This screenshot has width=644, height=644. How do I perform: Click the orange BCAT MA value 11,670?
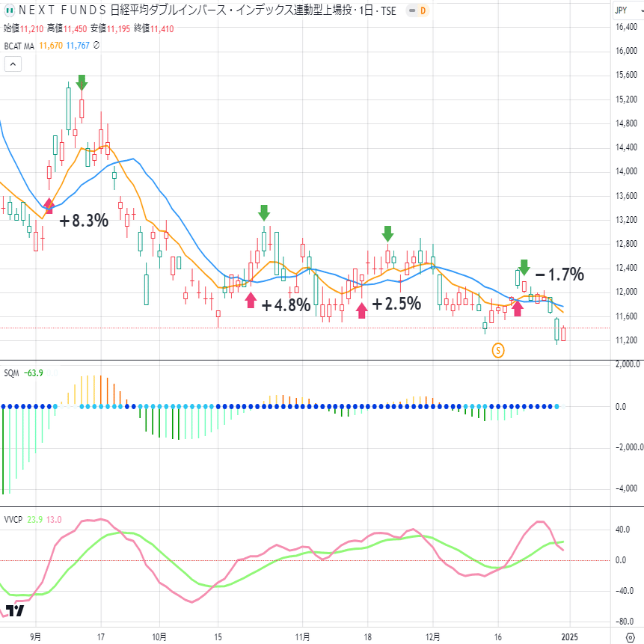(x=51, y=46)
